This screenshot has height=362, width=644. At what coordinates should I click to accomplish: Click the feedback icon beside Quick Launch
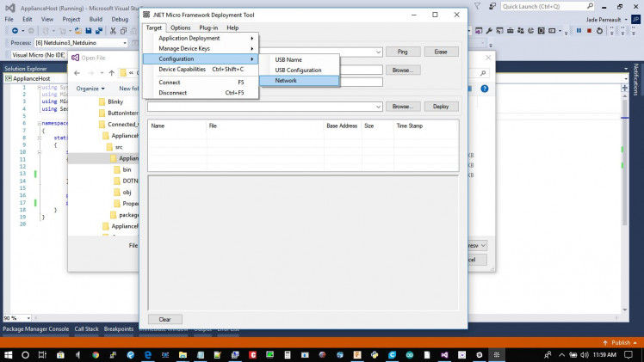click(492, 6)
